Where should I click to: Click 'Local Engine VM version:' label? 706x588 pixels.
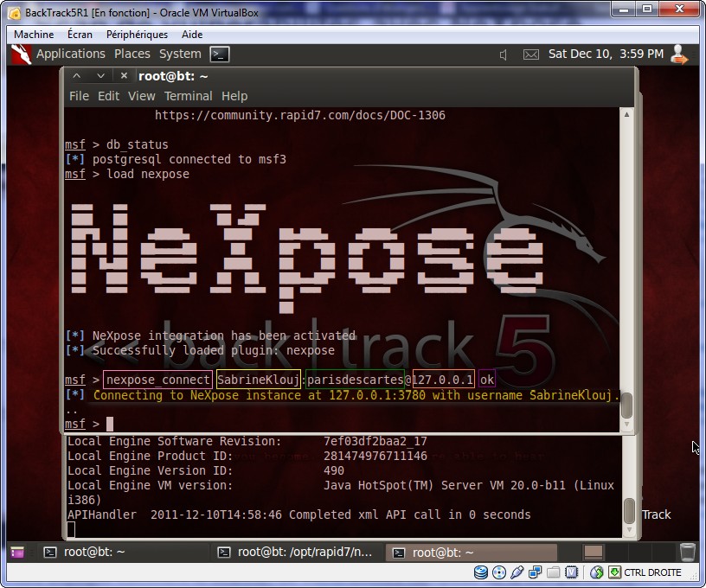pyautogui.click(x=150, y=485)
